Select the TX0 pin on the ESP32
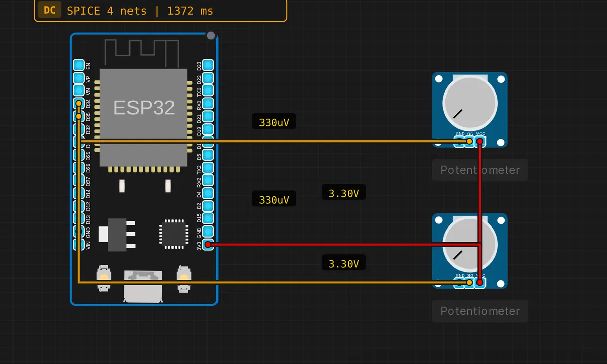Viewport: 607px width, 364px height. [x=208, y=90]
